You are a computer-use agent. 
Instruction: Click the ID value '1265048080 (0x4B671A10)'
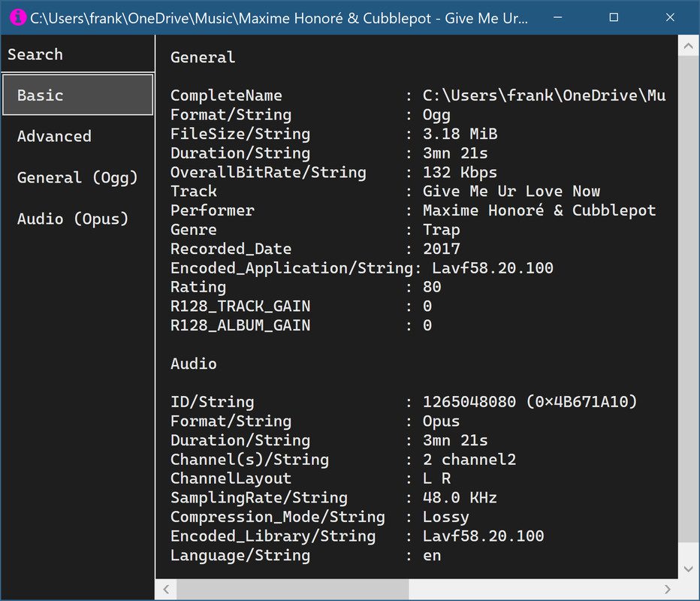[530, 402]
